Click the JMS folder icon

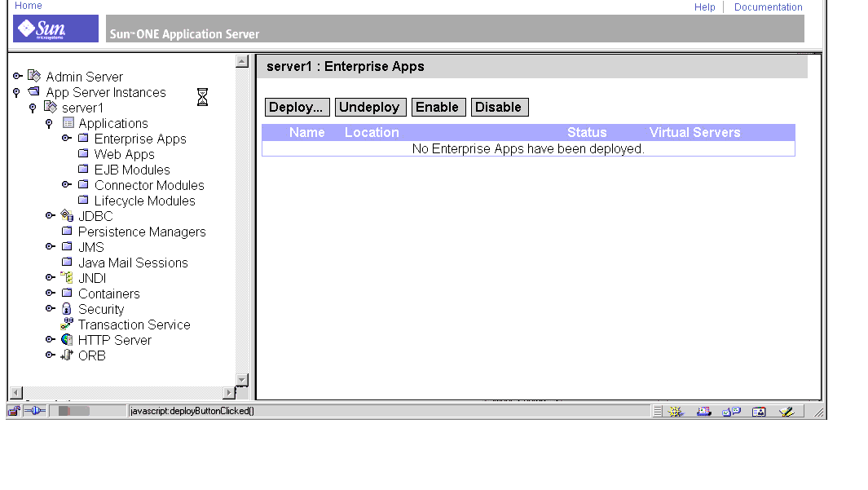(x=67, y=246)
